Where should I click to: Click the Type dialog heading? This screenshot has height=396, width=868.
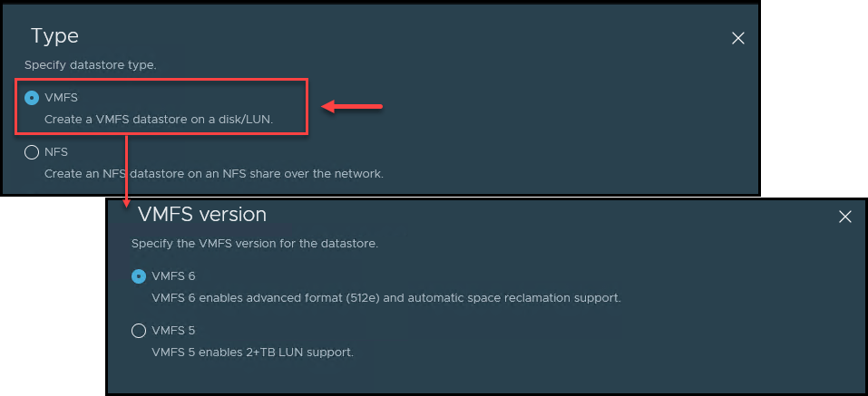coord(54,36)
